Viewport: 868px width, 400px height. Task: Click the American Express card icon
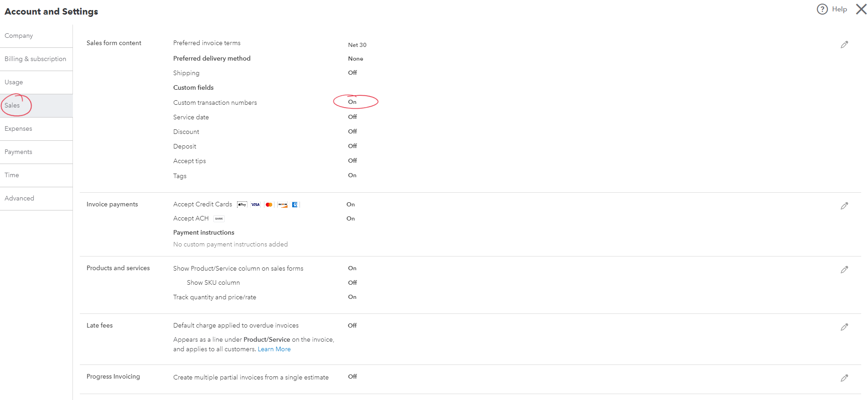295,205
